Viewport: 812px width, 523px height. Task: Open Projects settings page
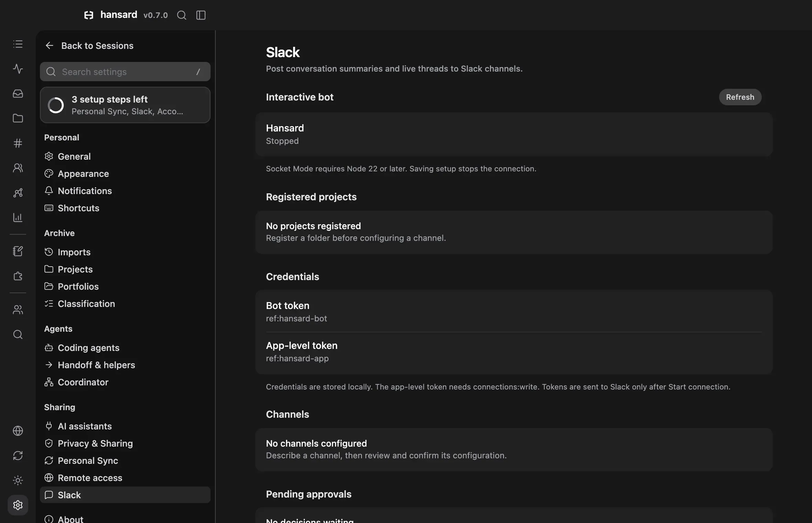point(125,269)
